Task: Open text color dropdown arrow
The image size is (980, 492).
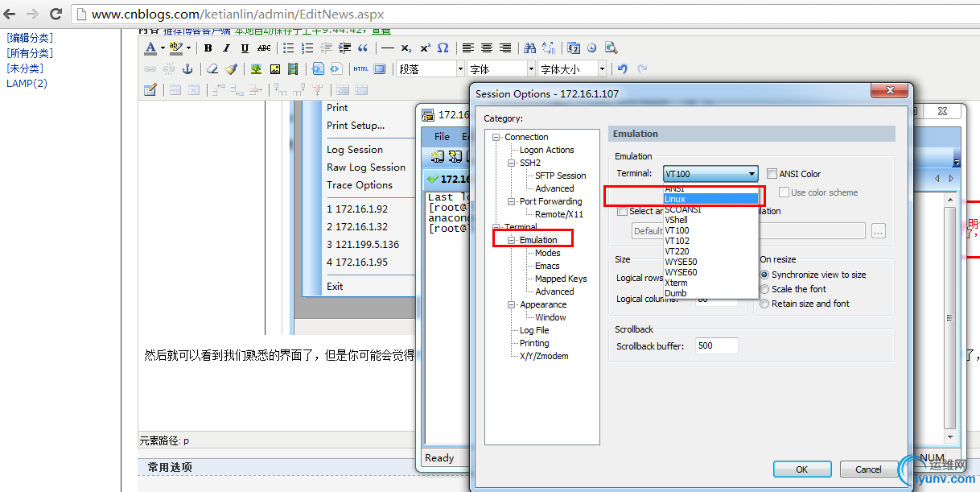Action: click(x=163, y=48)
